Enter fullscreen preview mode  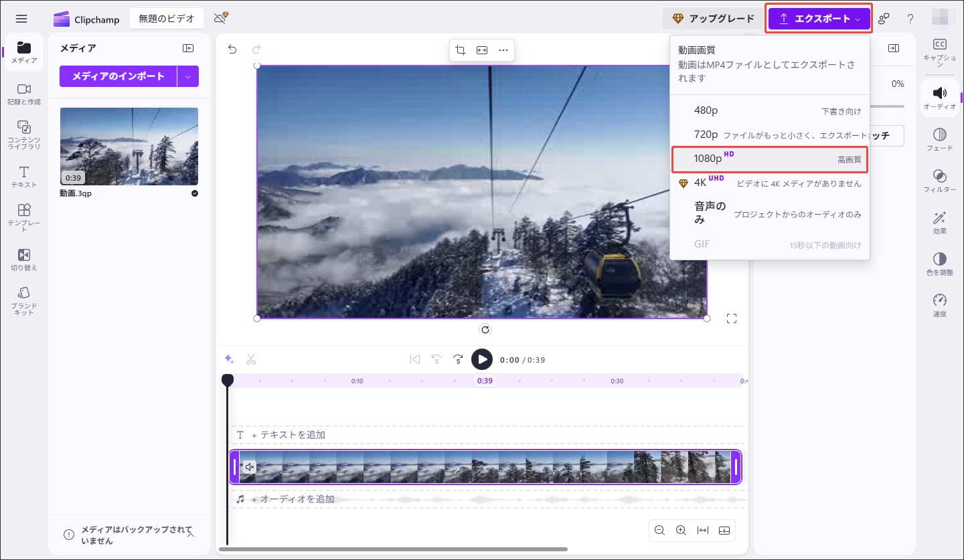point(732,318)
